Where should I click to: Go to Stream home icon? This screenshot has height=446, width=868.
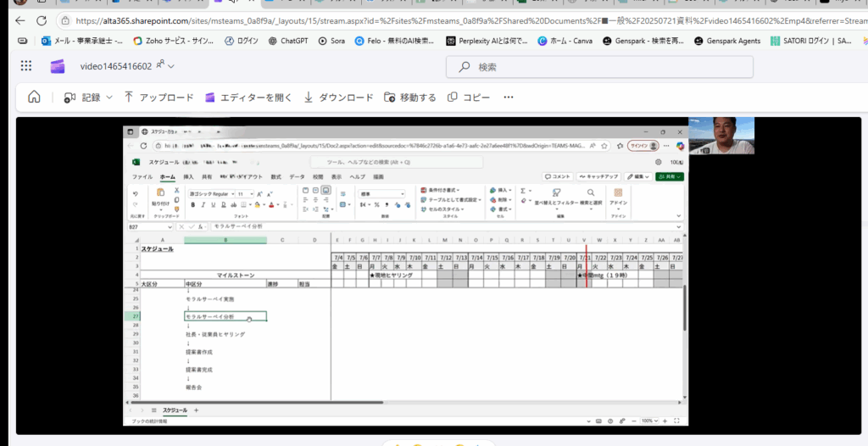tap(34, 97)
